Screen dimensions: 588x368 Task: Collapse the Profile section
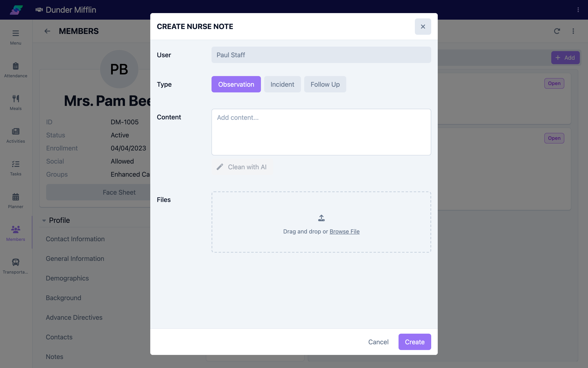[x=44, y=221]
